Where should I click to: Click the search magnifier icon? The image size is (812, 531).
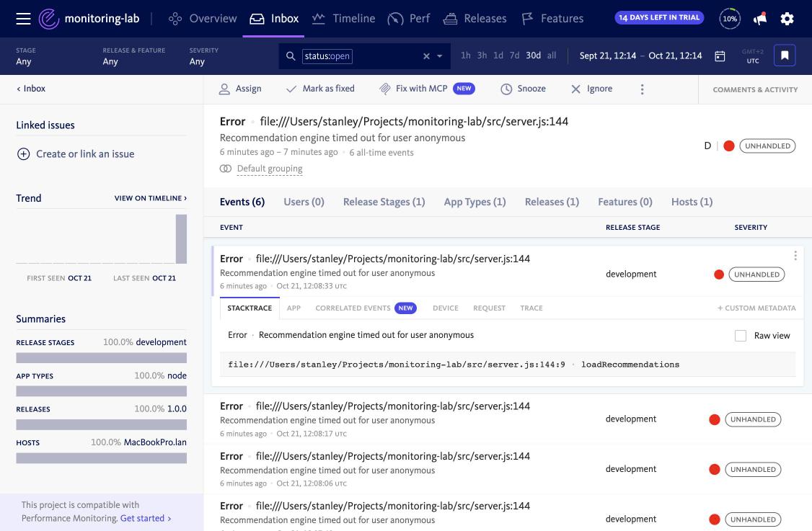(291, 56)
